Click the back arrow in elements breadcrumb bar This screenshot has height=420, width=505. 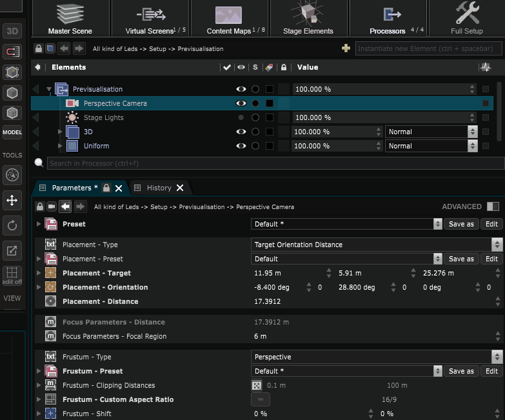[x=64, y=48]
